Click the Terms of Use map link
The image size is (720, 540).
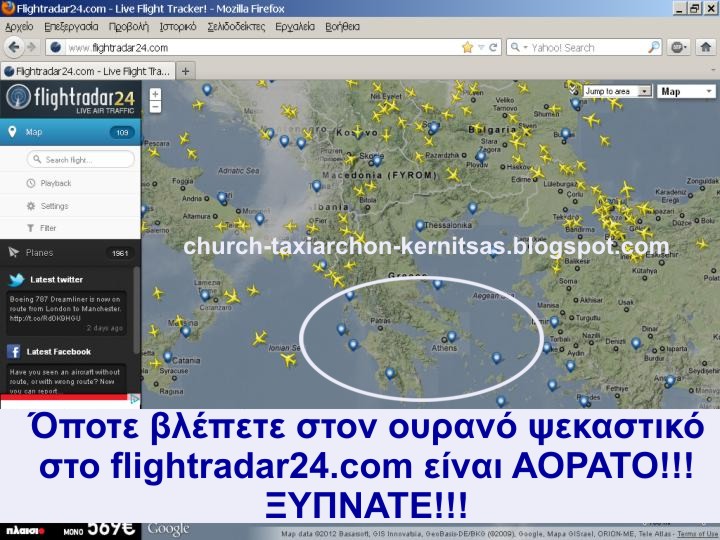click(x=698, y=534)
